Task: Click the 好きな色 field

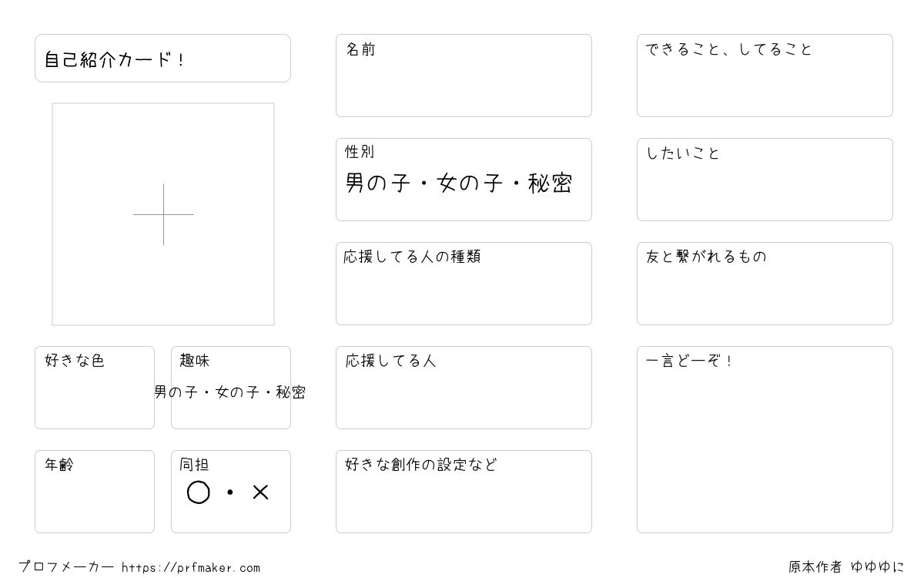Action: [95, 388]
